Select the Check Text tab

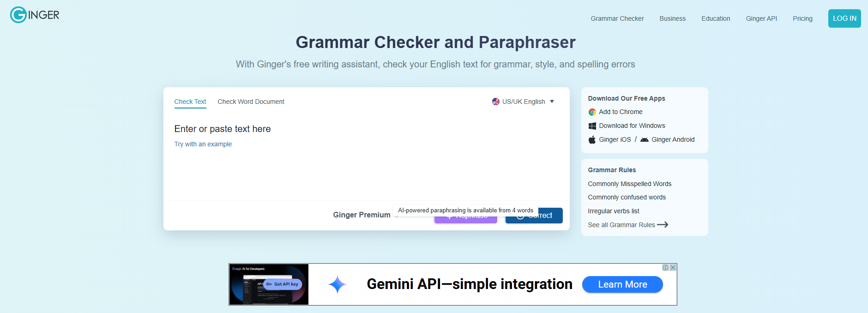click(190, 102)
